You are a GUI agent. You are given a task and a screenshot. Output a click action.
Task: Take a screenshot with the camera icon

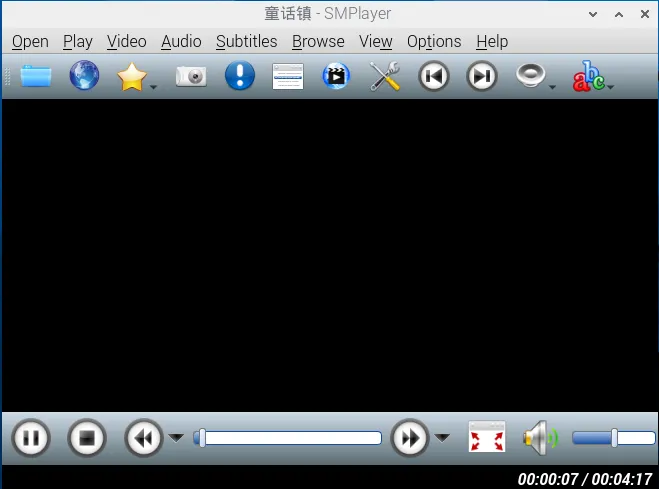pyautogui.click(x=191, y=76)
